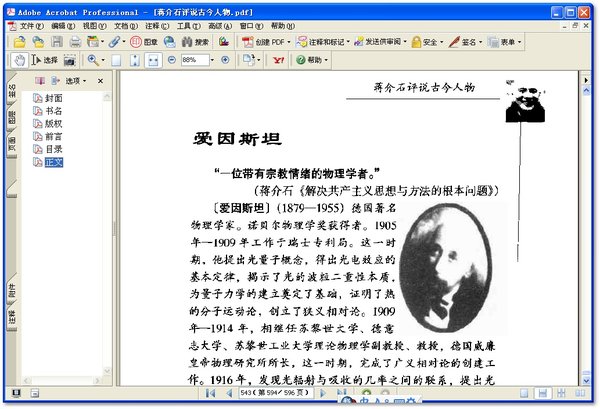Go to 版权 bookmark

pyautogui.click(x=54, y=124)
